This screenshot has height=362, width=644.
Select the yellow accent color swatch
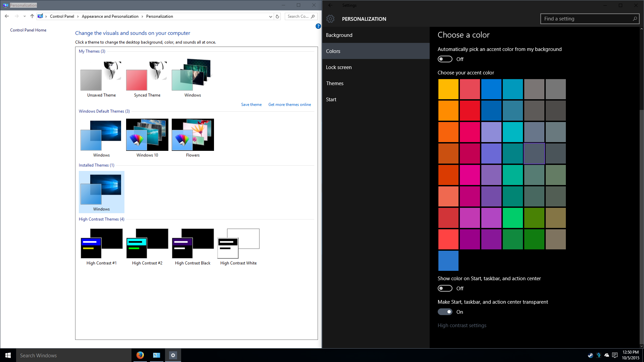click(x=448, y=89)
